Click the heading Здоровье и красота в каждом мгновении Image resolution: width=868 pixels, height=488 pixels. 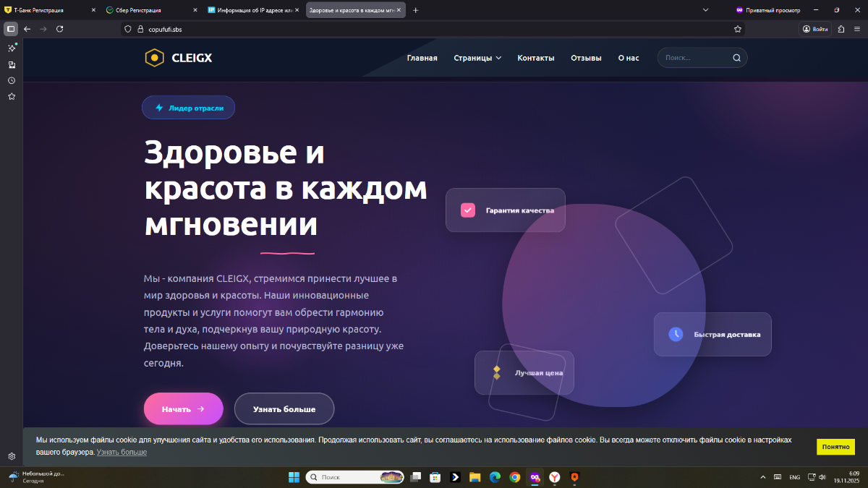point(286,189)
